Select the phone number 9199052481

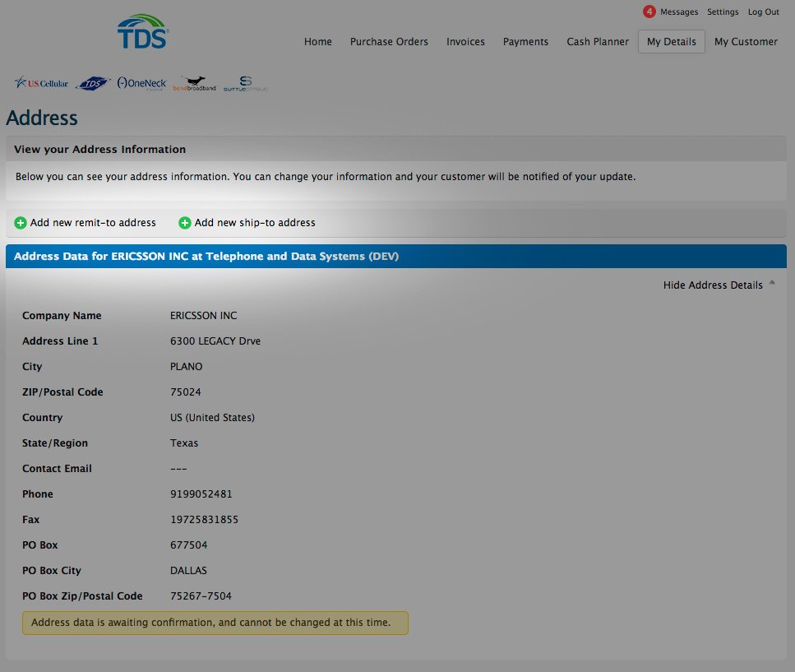[201, 494]
